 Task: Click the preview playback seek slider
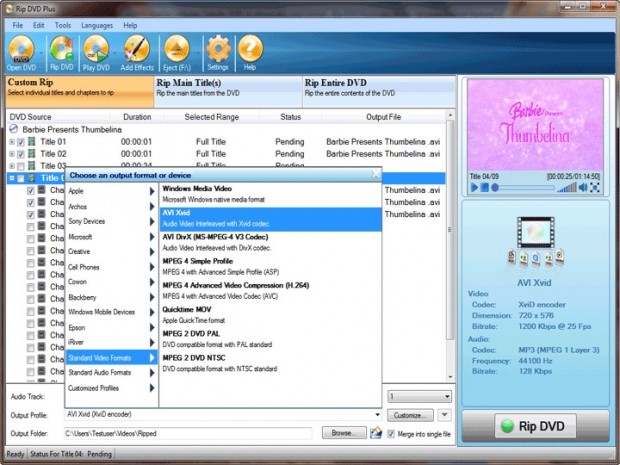523,188
